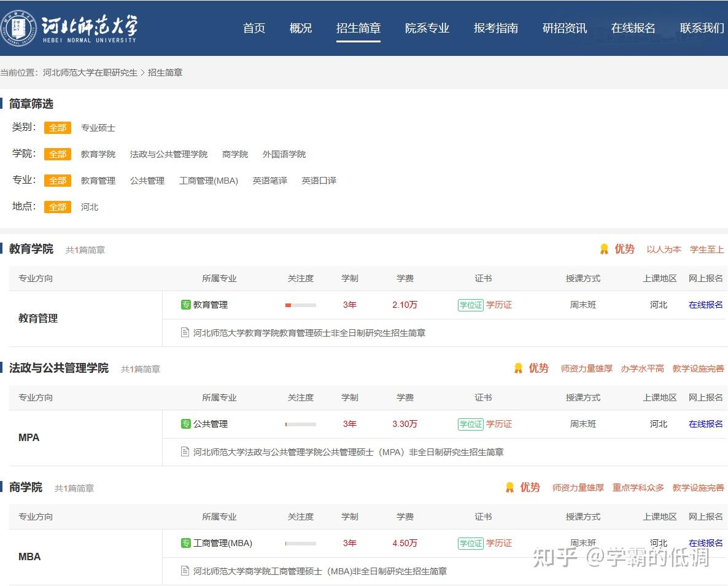The height and width of the screenshot is (586, 728).
Task: Open 公共管理硕士（MPA）非全日制招生简章 link
Action: pos(348,451)
